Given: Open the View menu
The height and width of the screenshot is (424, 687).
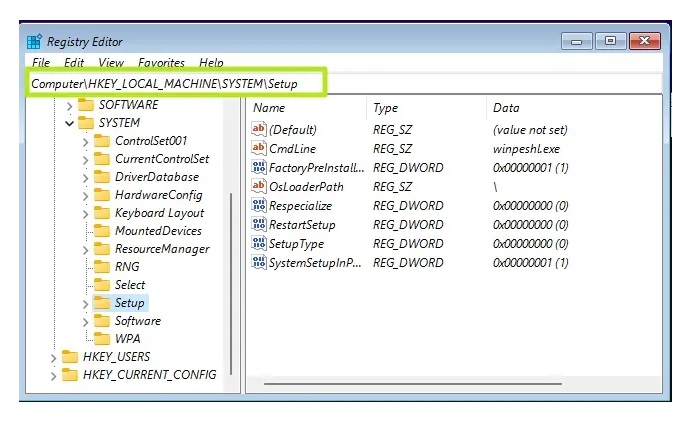Looking at the screenshot, I should coord(111,63).
